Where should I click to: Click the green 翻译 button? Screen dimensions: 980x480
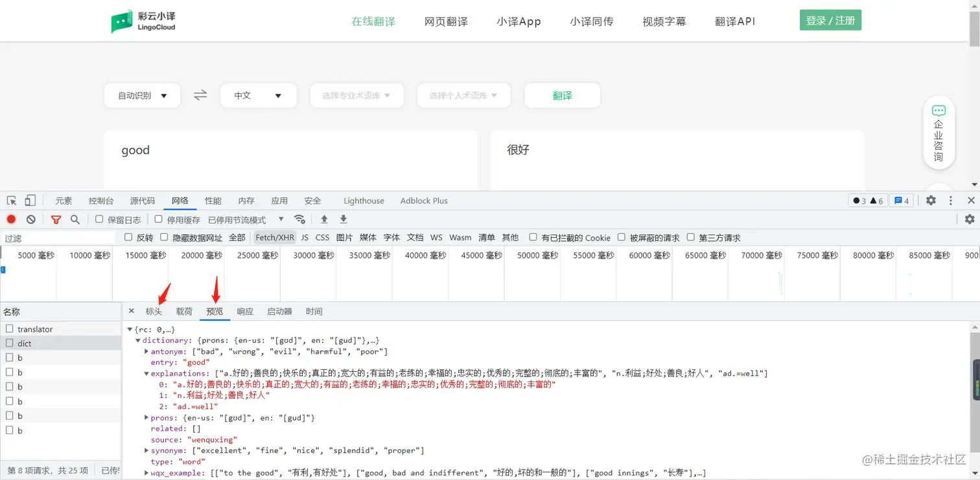click(x=562, y=95)
